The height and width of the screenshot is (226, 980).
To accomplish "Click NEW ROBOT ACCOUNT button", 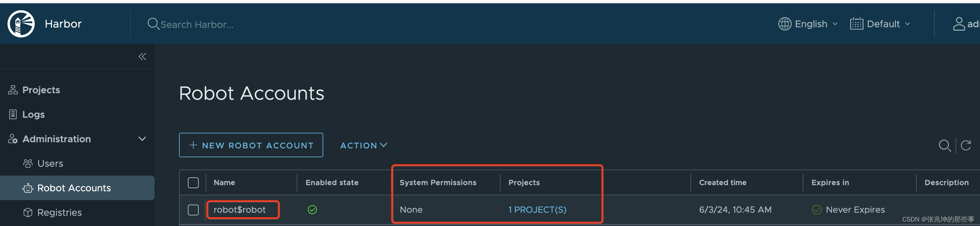I will 251,145.
